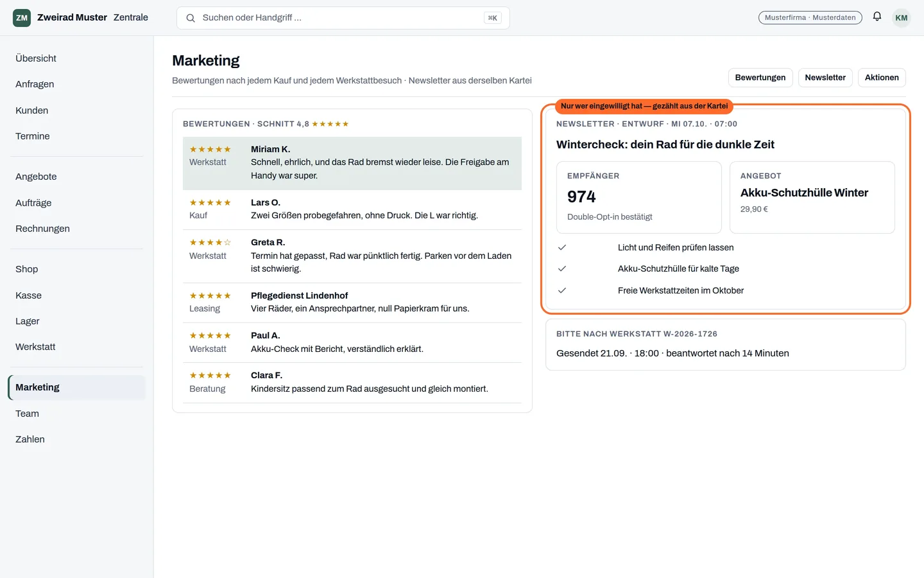Switch to Kasse
Screen dimensions: 924x578
(77, 295)
